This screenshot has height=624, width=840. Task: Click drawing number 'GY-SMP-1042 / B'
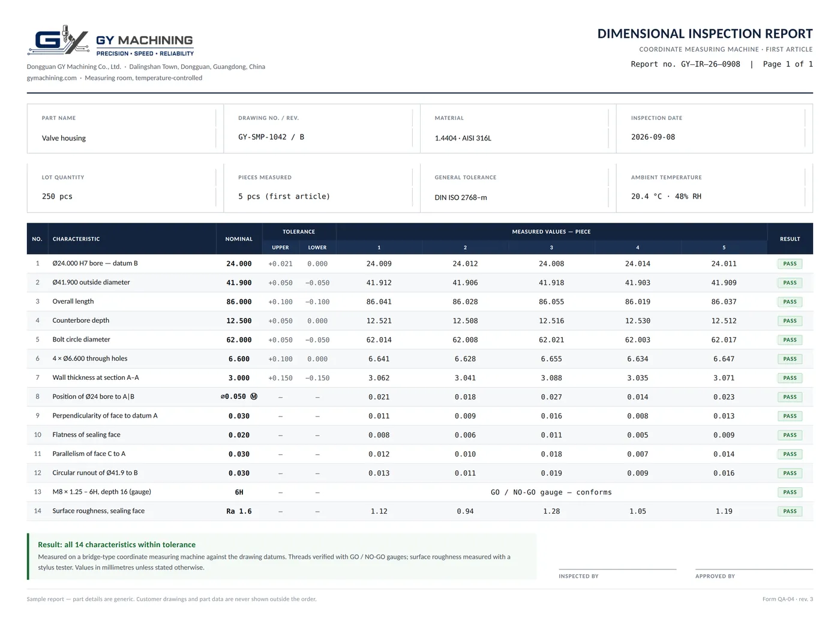click(271, 137)
